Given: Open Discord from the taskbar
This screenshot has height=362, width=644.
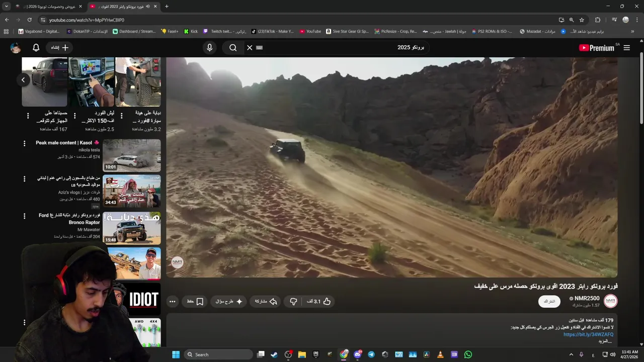Looking at the screenshot, I should coord(358,354).
